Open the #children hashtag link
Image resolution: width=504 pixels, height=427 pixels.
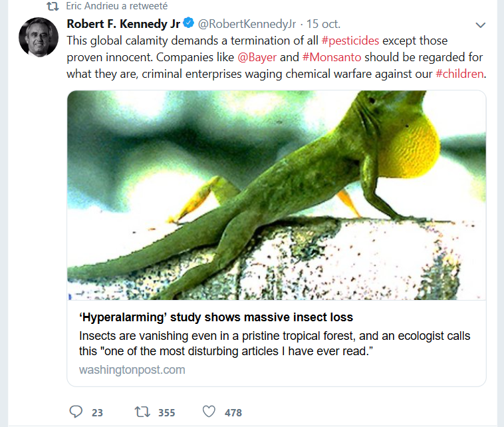459,74
